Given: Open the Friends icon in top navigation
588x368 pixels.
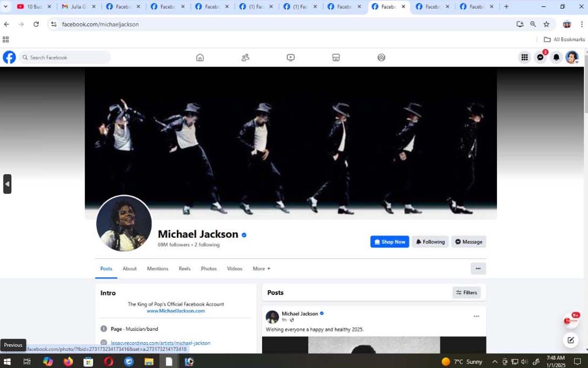Looking at the screenshot, I should point(245,58).
